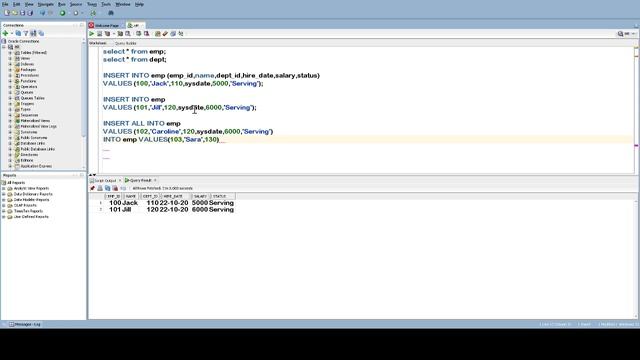Viewport: 640px width, 360px height.
Task: Select the Public Synonyms node
Action: tap(34, 138)
